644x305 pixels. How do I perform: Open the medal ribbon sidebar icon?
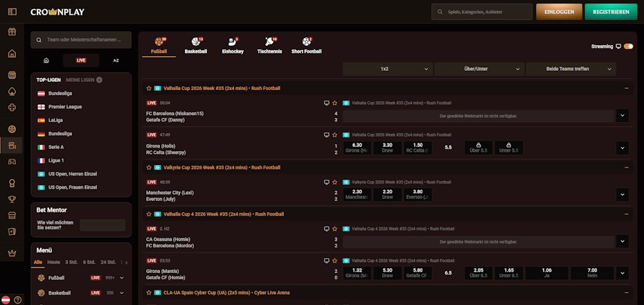click(x=12, y=183)
